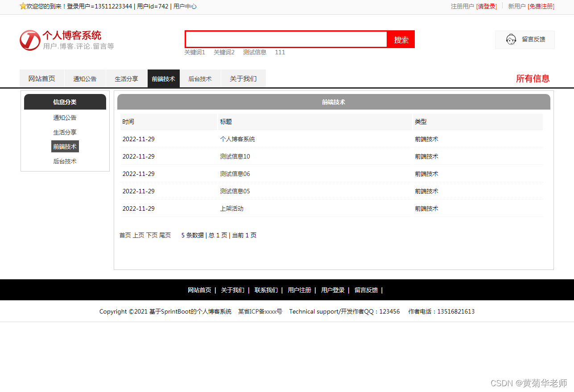This screenshot has width=574, height=392.
Task: Click 联系我们 in the footer menu
Action: pos(266,290)
